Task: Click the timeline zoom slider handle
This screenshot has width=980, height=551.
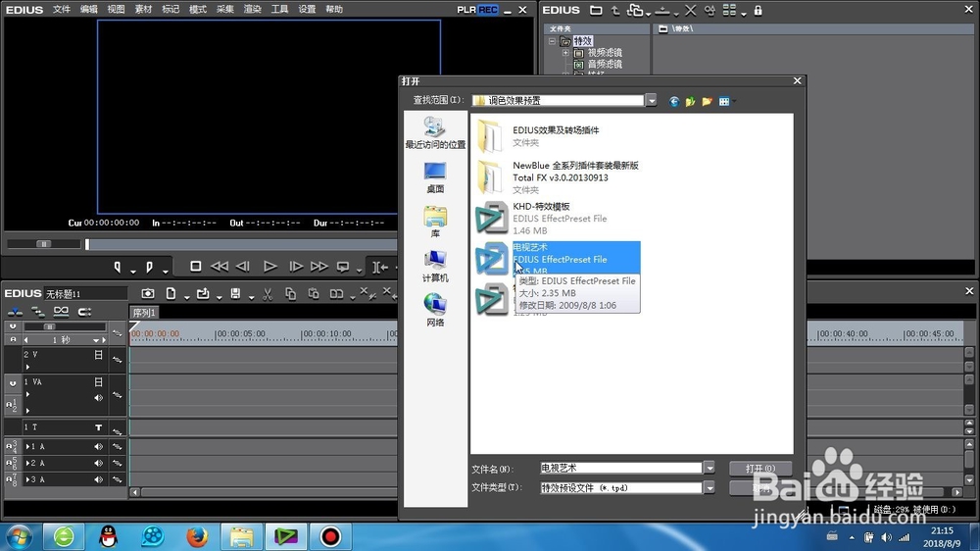Action: [49, 326]
